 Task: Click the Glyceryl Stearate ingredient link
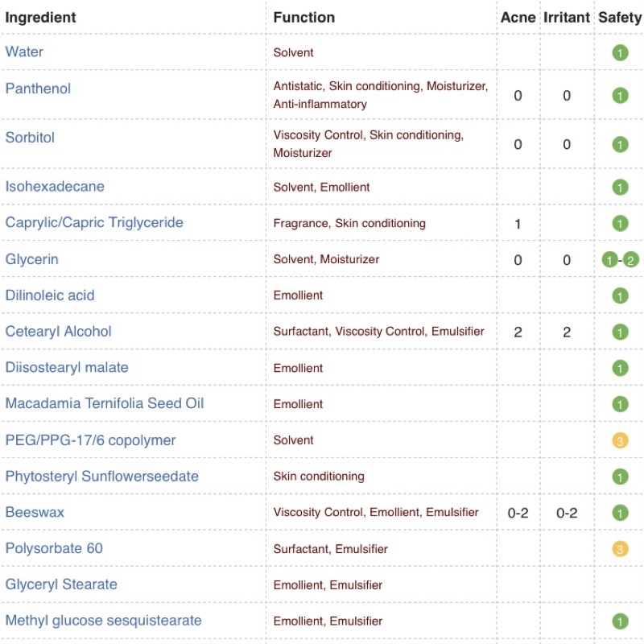tap(61, 584)
